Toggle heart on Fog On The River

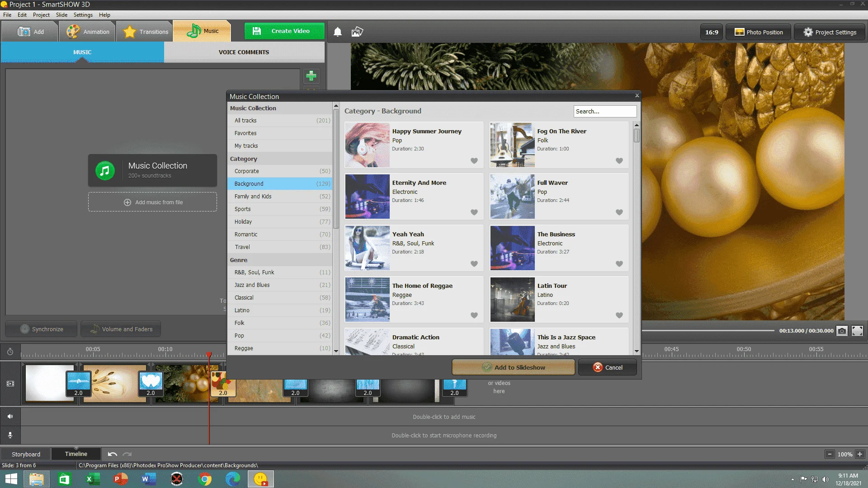[x=619, y=161]
